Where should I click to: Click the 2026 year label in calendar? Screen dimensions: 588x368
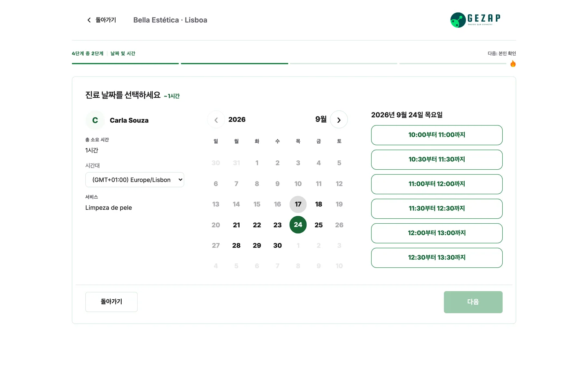point(237,119)
